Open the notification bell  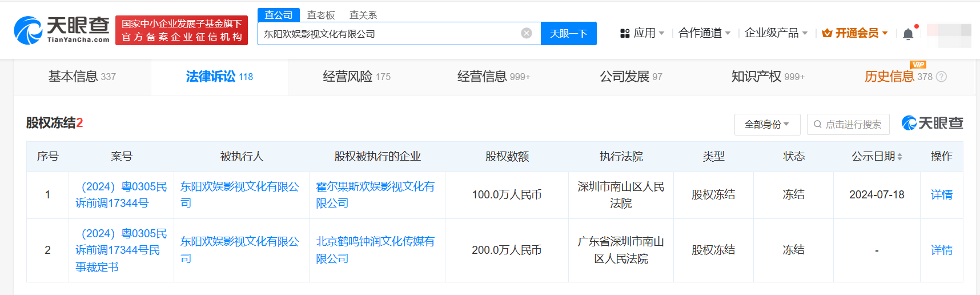pyautogui.click(x=908, y=34)
